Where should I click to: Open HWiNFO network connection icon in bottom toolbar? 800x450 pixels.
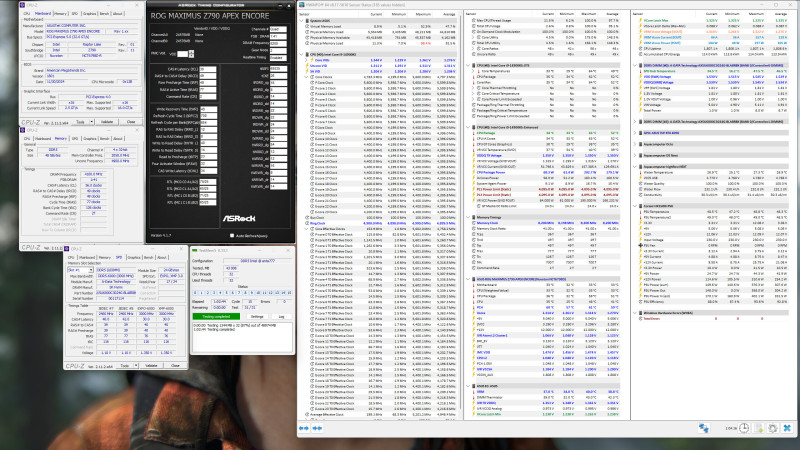pos(704,428)
